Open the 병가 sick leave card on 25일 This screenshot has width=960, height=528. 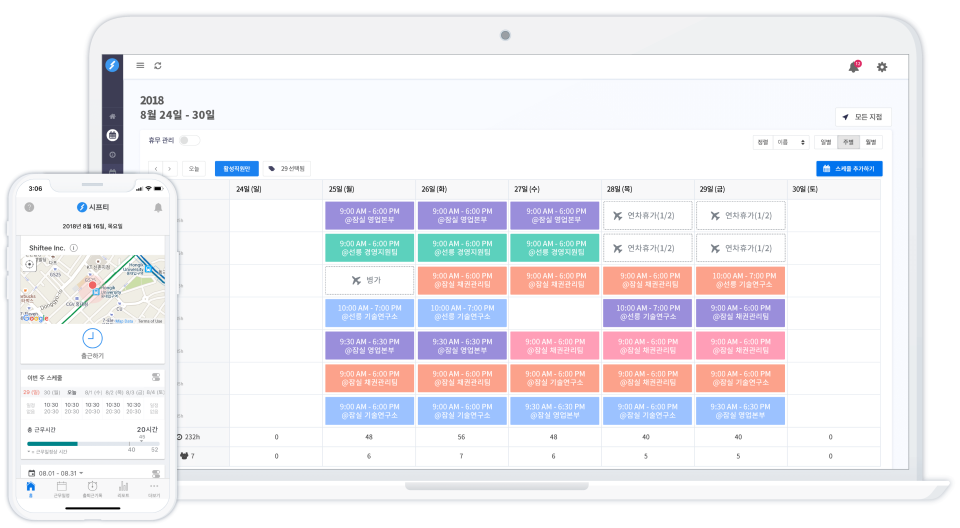(x=369, y=281)
